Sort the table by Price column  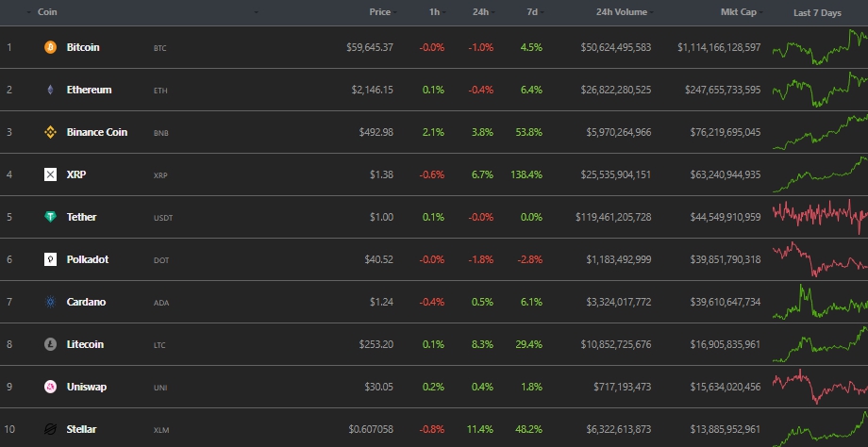[x=380, y=12]
